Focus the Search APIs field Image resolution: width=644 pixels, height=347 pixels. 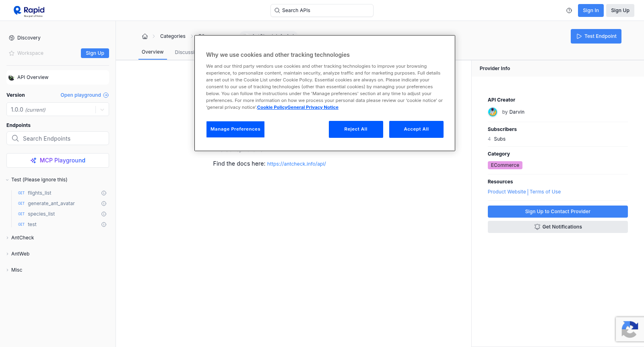tap(322, 10)
